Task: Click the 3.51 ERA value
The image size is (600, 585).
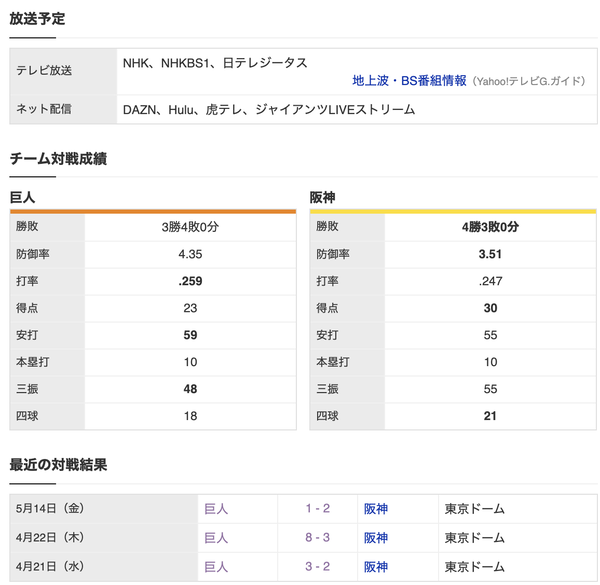Action: 490,254
